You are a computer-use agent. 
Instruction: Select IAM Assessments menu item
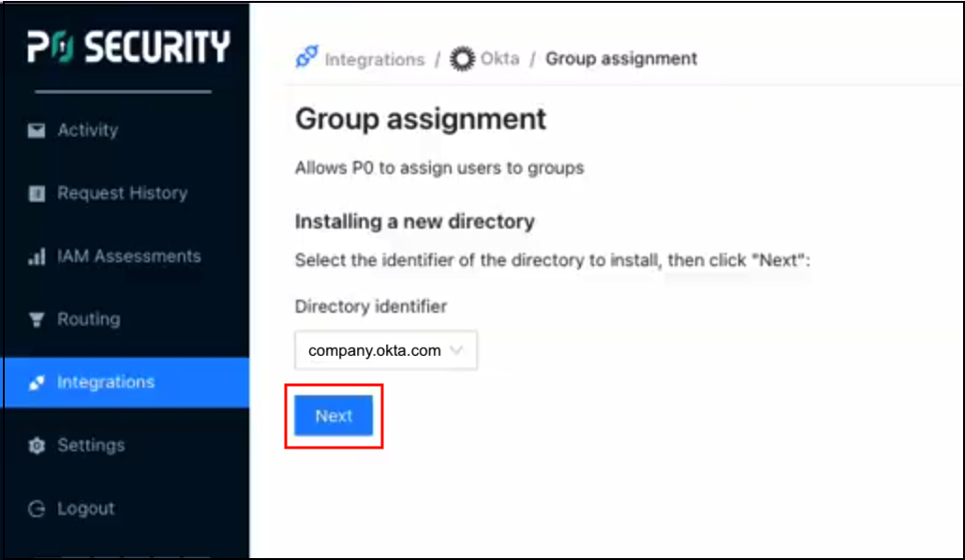click(x=128, y=257)
